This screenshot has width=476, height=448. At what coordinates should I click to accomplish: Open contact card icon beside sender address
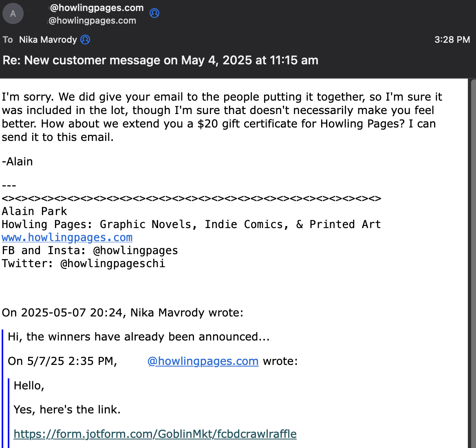tap(154, 13)
